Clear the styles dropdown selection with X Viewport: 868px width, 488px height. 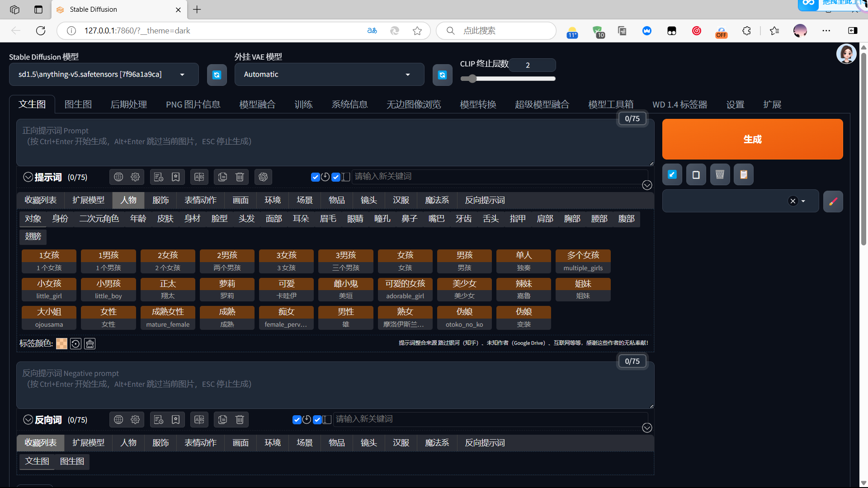coord(793,202)
